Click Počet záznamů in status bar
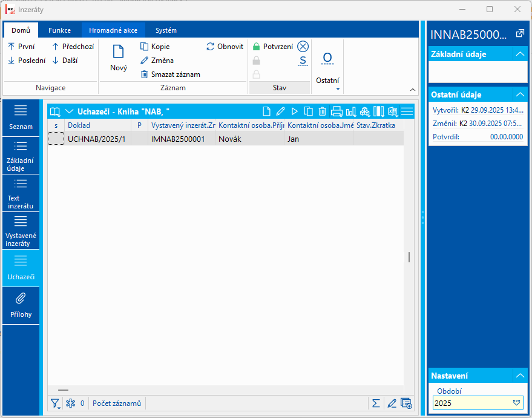 (x=117, y=403)
